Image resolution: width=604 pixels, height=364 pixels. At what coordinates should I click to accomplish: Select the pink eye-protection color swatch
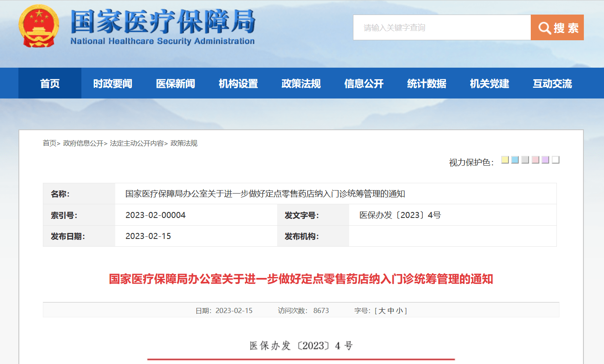point(535,160)
